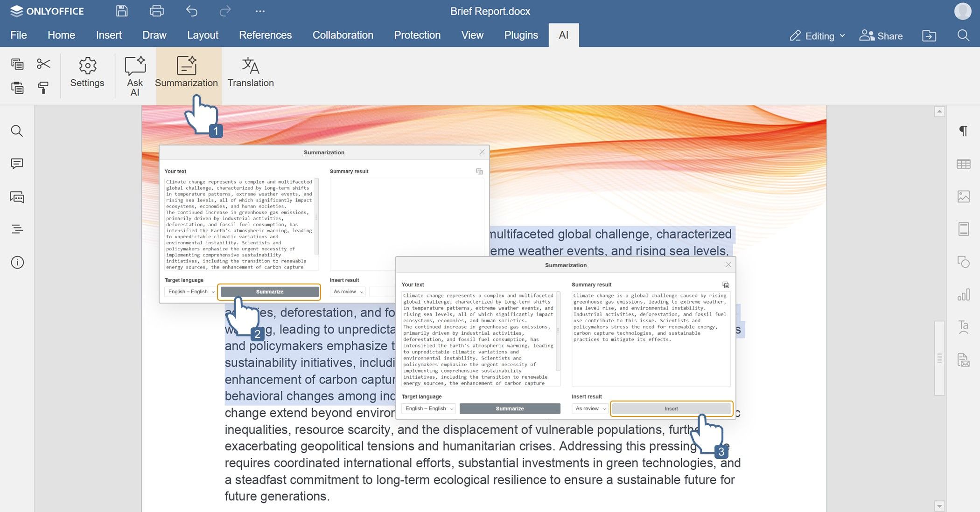Click the Save icon in title bar

click(x=122, y=11)
